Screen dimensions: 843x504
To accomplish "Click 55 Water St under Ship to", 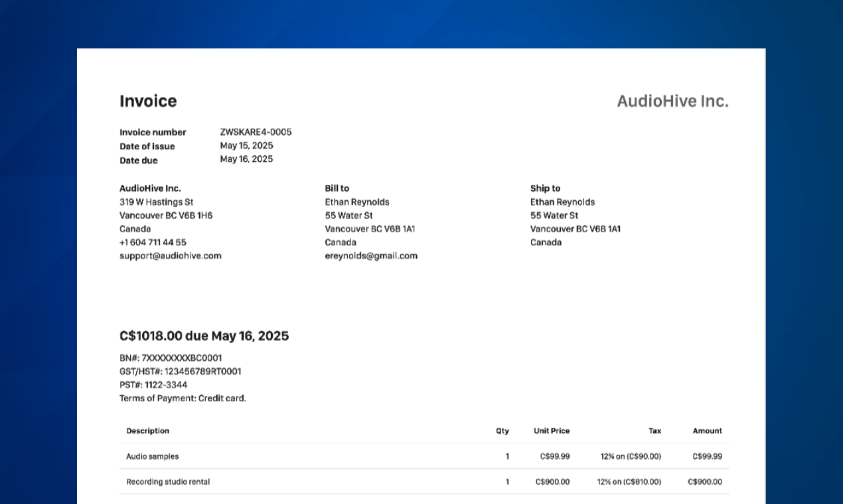I will click(x=554, y=216).
